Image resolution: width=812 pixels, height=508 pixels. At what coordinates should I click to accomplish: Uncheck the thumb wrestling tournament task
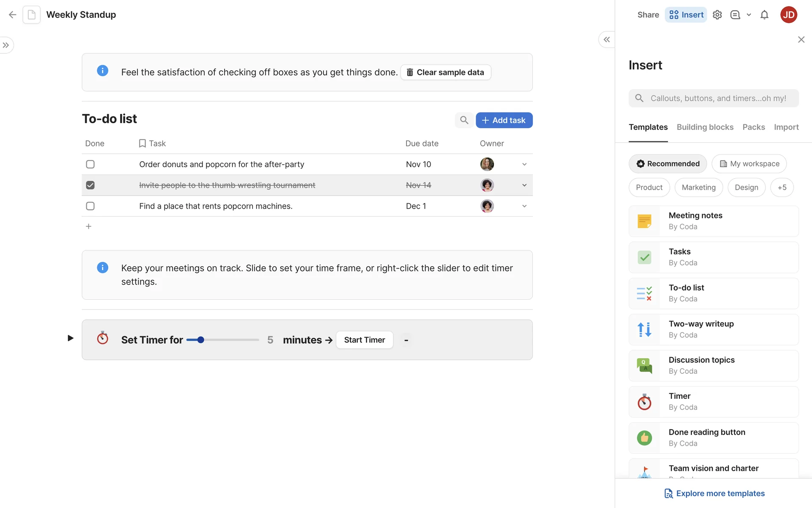coord(90,185)
